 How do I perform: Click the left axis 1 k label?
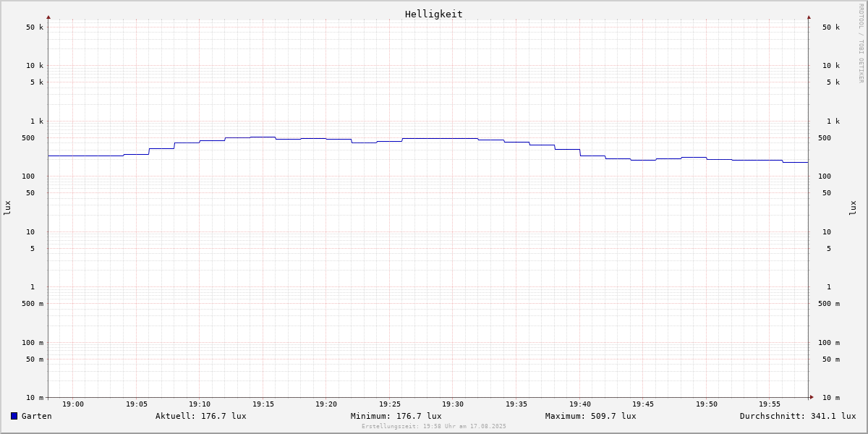click(x=37, y=122)
